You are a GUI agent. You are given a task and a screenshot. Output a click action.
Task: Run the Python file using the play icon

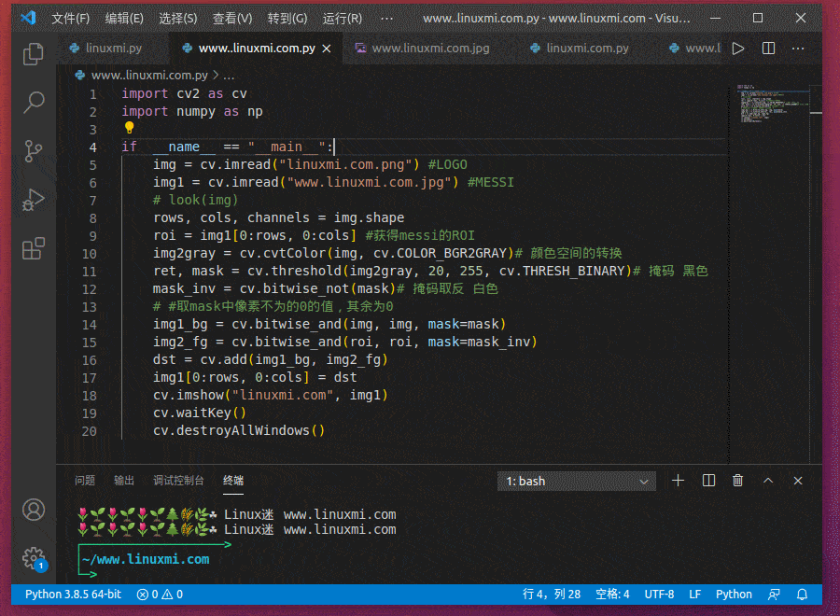coord(737,48)
